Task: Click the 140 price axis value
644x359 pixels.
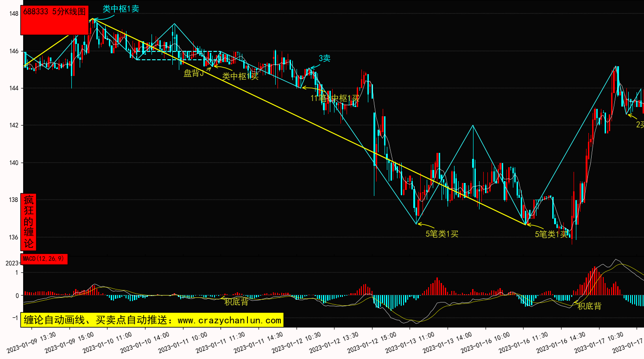Action: [13, 163]
